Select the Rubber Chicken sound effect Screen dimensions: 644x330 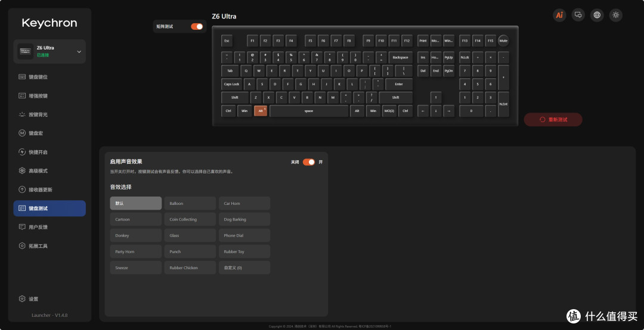tap(190, 267)
